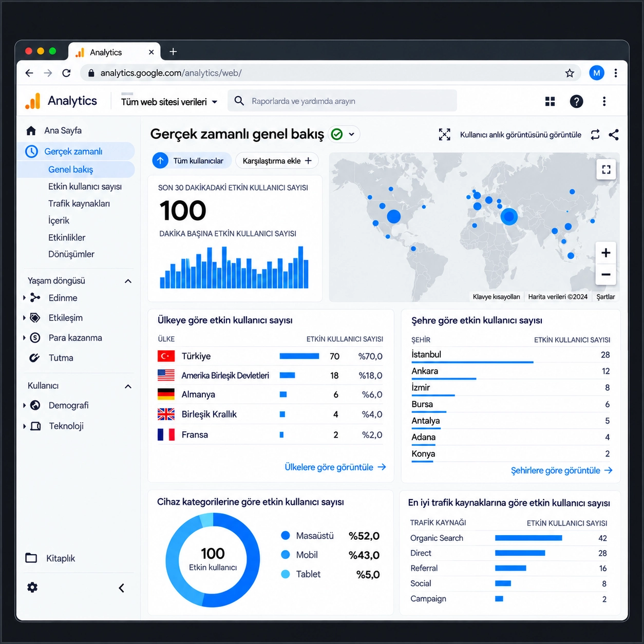Screen dimensions: 644x644
Task: Select the Analytics browser tab
Action: pos(114,52)
